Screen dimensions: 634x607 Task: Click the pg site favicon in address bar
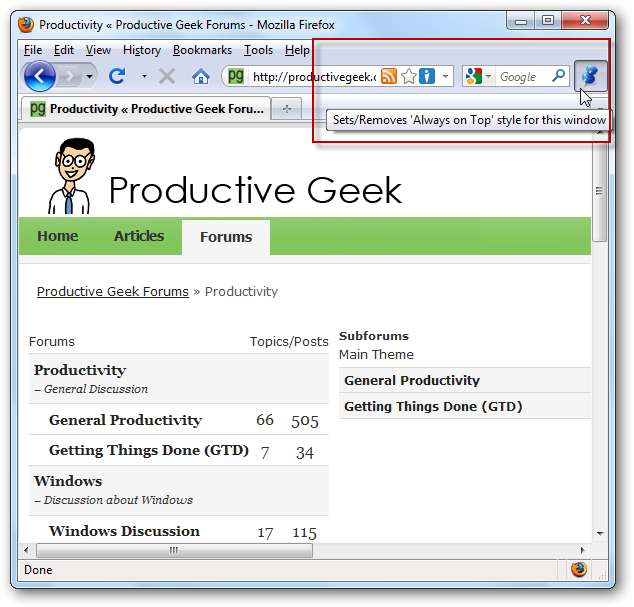pos(236,76)
